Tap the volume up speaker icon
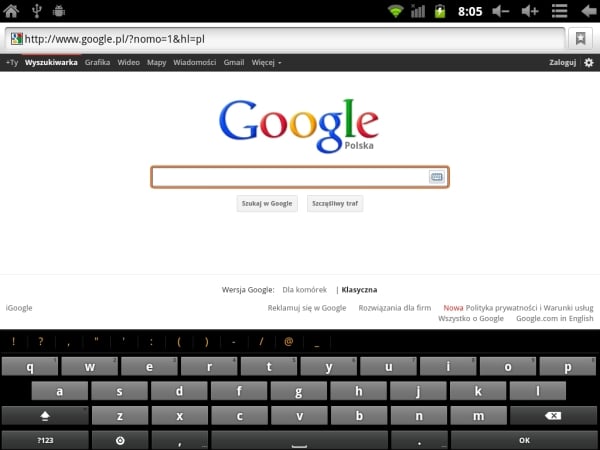 [x=530, y=11]
